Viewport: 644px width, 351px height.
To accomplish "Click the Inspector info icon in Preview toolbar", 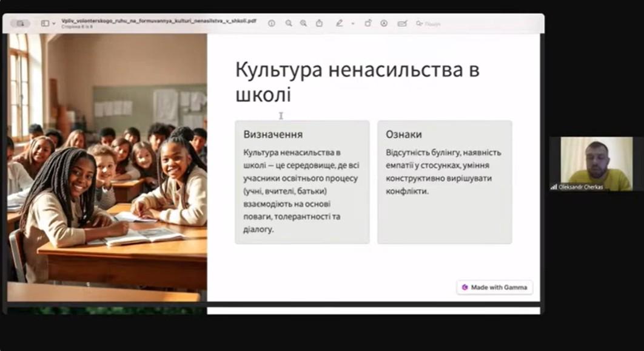I will click(272, 23).
